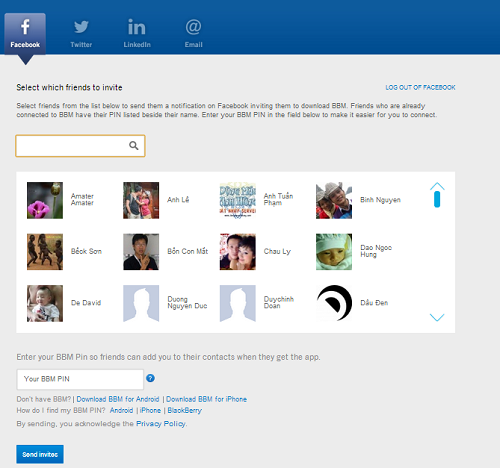Screen dimensions: 500x468
Task: Click the name Amater Amater
Action: (x=82, y=199)
